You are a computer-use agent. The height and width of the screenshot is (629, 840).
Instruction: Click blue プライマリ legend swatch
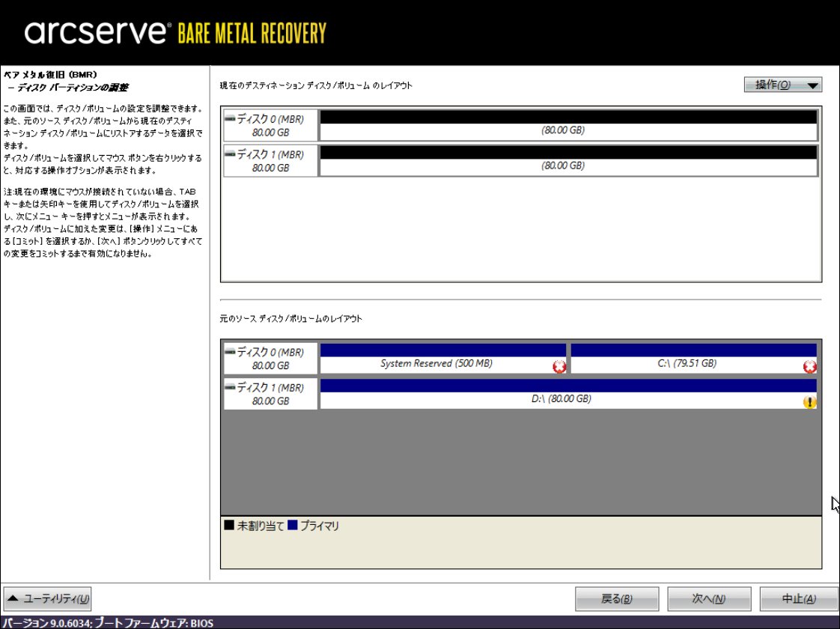(x=292, y=526)
